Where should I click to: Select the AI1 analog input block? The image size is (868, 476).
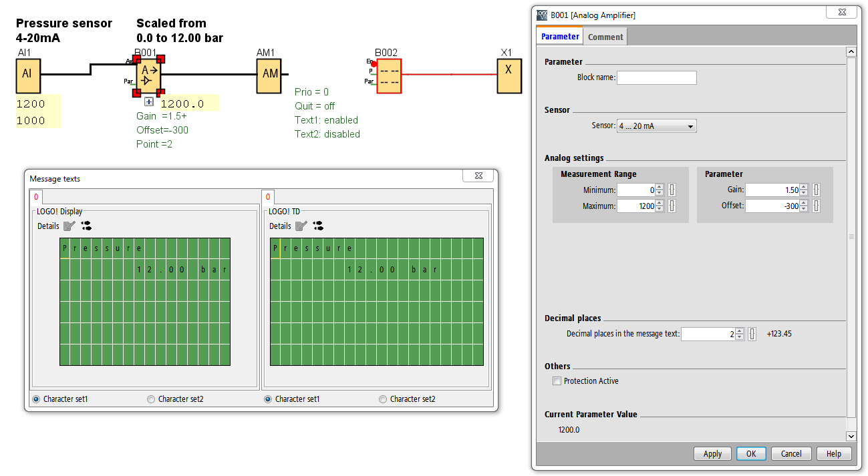28,73
